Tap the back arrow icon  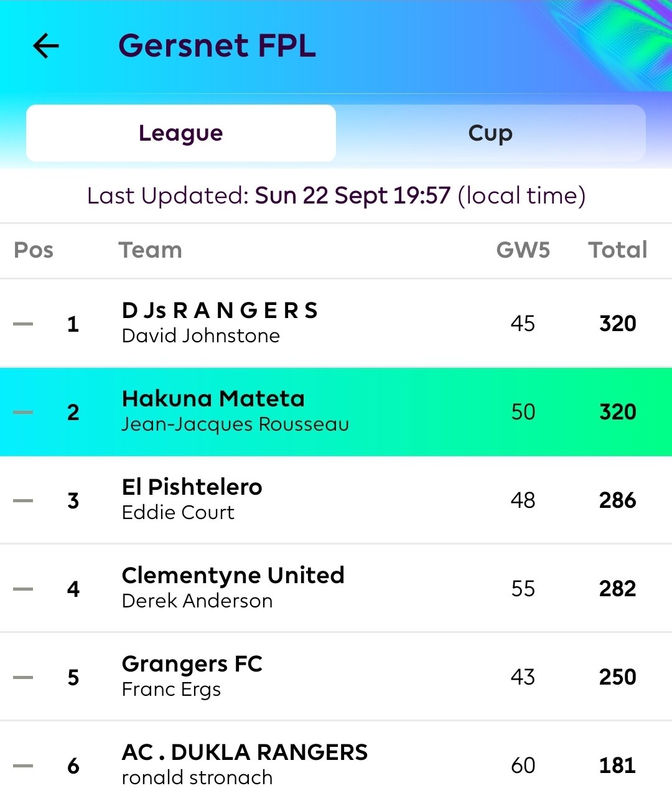coord(46,45)
